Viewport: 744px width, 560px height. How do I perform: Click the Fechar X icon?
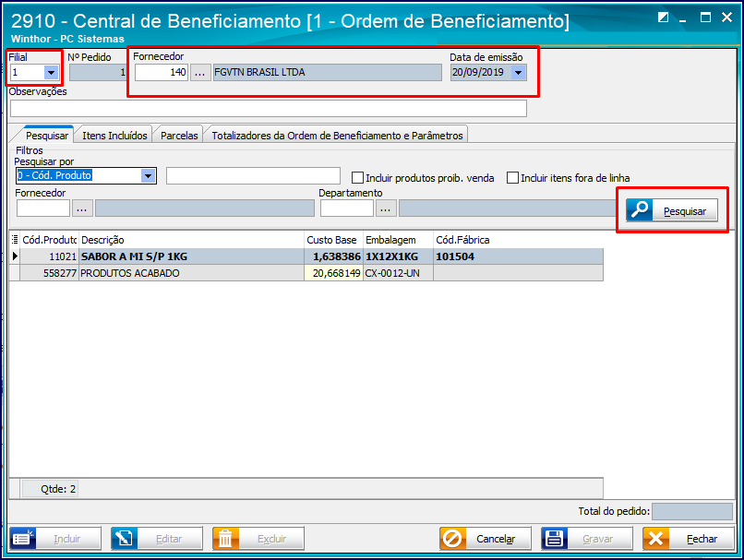click(655, 539)
